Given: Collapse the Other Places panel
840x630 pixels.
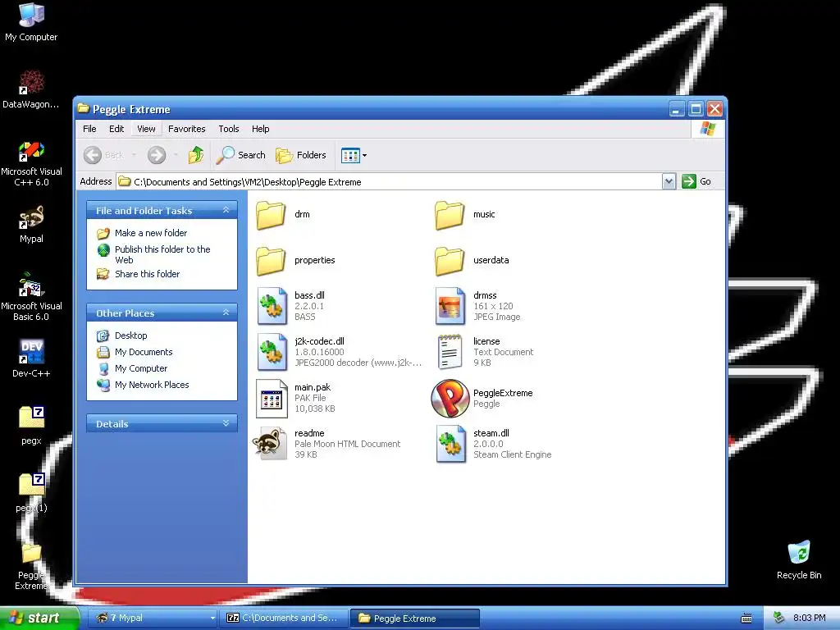Looking at the screenshot, I should [226, 313].
